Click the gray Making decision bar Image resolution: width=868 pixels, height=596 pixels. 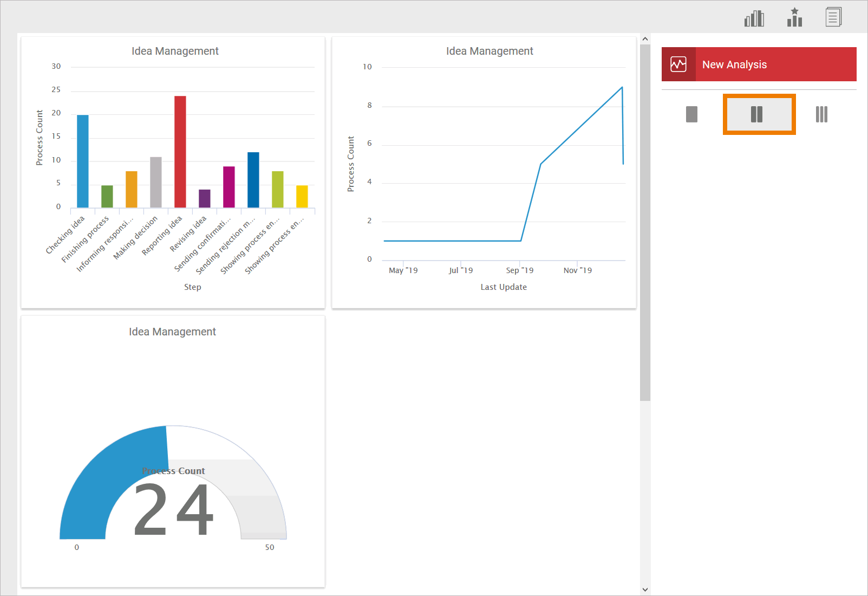[156, 182]
